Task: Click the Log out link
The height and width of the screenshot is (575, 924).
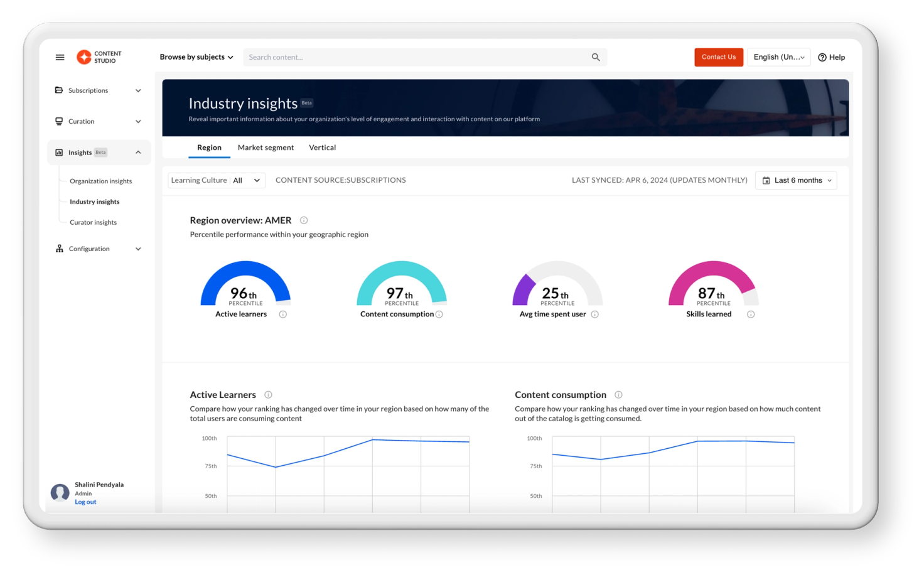Action: coord(85,502)
